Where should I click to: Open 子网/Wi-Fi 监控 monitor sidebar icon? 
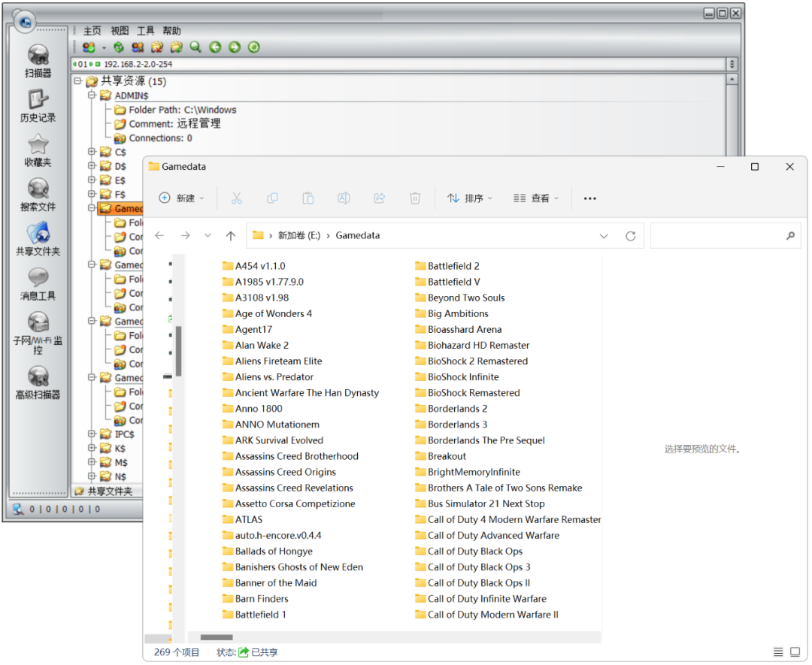[x=38, y=333]
